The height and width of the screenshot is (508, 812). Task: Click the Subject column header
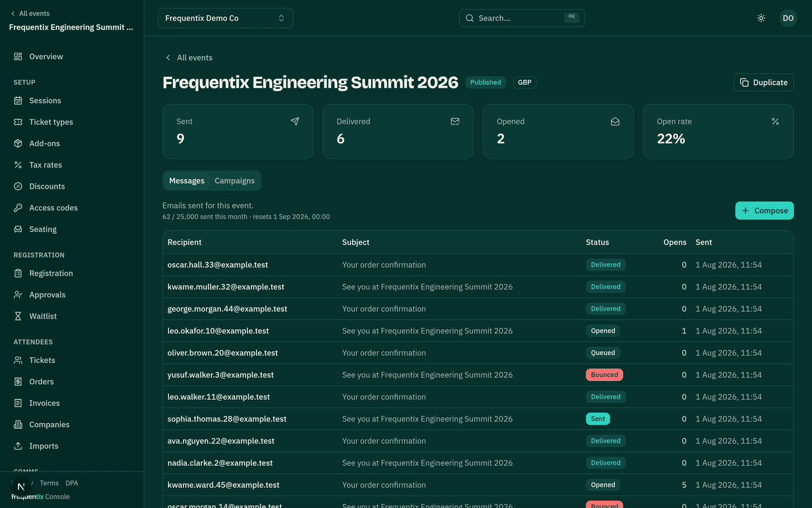[356, 242]
